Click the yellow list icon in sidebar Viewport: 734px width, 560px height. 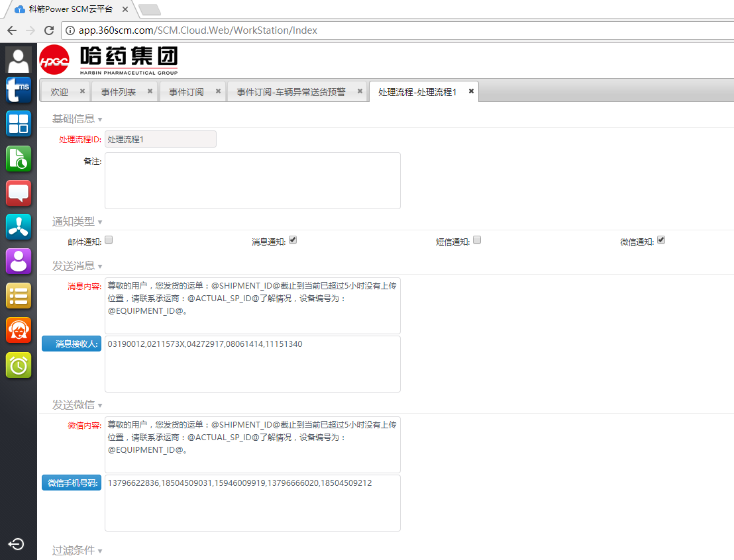(19, 295)
